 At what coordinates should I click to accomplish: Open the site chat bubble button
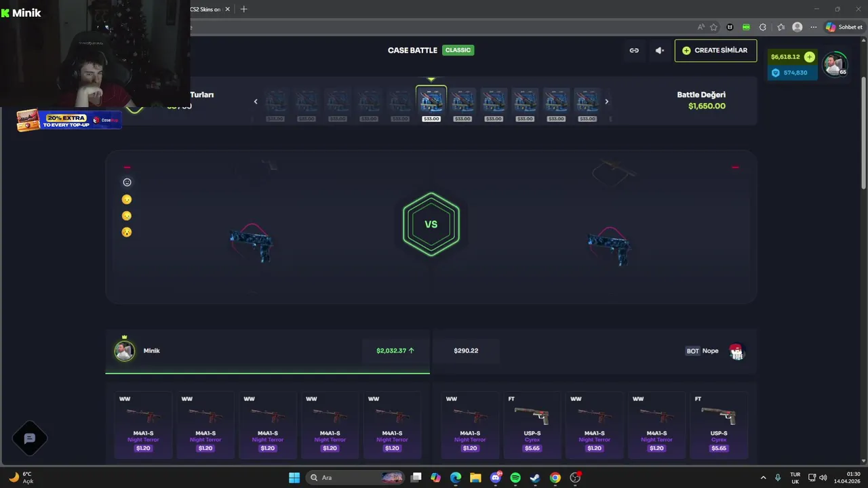[x=29, y=439]
